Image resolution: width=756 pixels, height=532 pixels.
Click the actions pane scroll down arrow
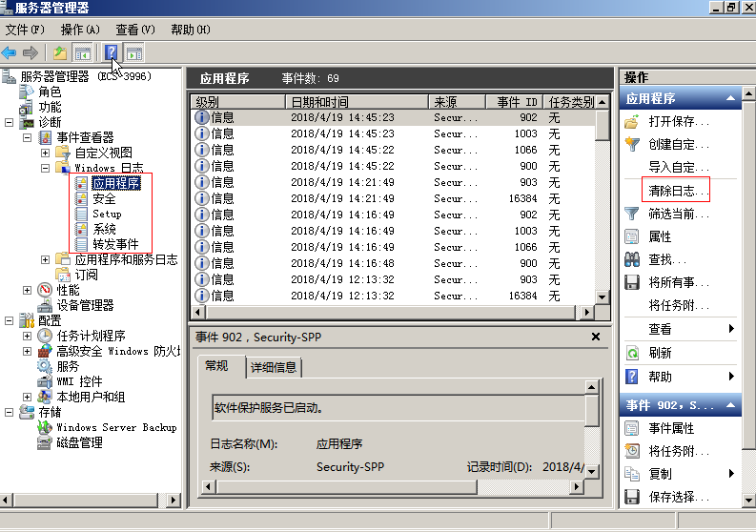(748, 501)
